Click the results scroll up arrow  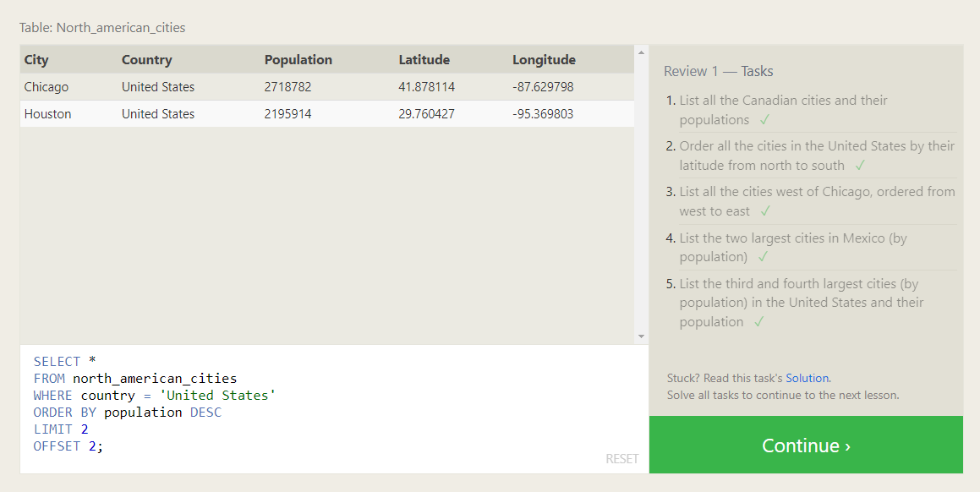[x=641, y=52]
